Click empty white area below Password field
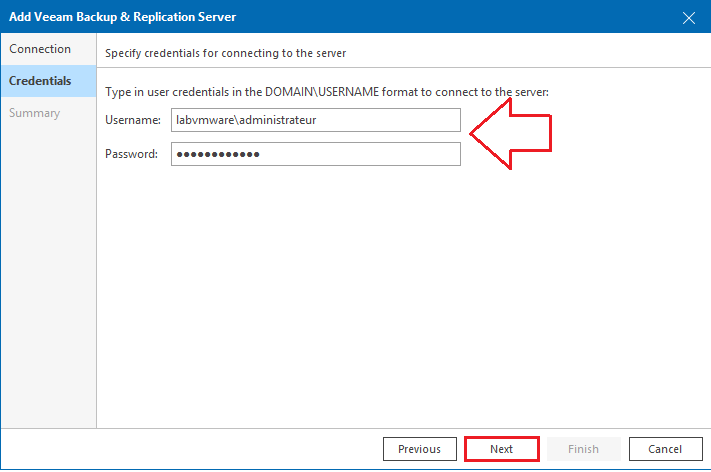Screen dimensions: 711x472 (x=404, y=295)
